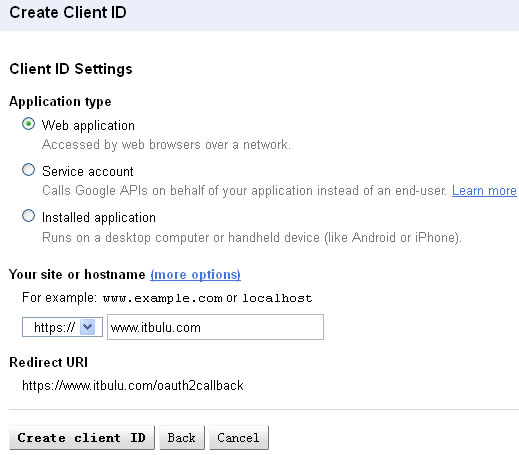Click the Web application label text
Viewport: 519px width, 455px height.
click(88, 126)
